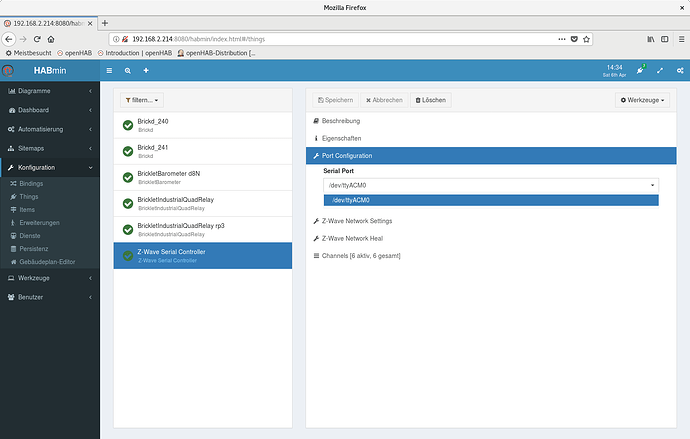Screen dimensions: 690x439
Task: Expand the Channels section
Action: click(491, 256)
